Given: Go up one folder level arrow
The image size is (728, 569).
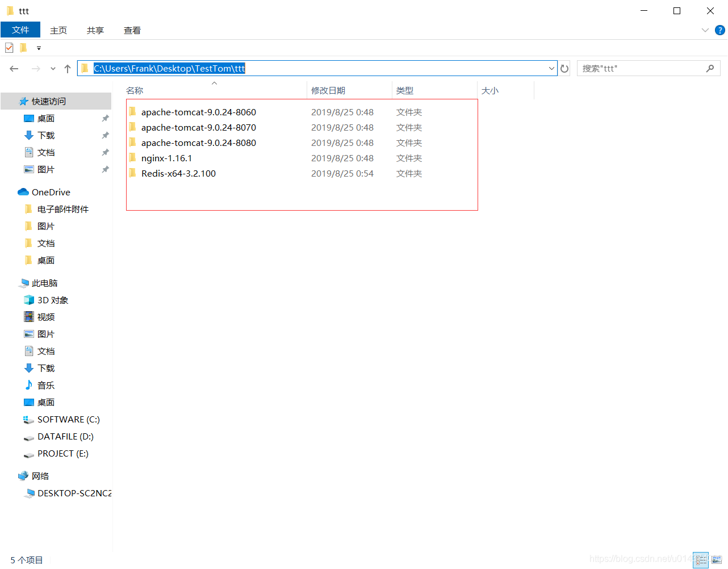Looking at the screenshot, I should (x=68, y=69).
